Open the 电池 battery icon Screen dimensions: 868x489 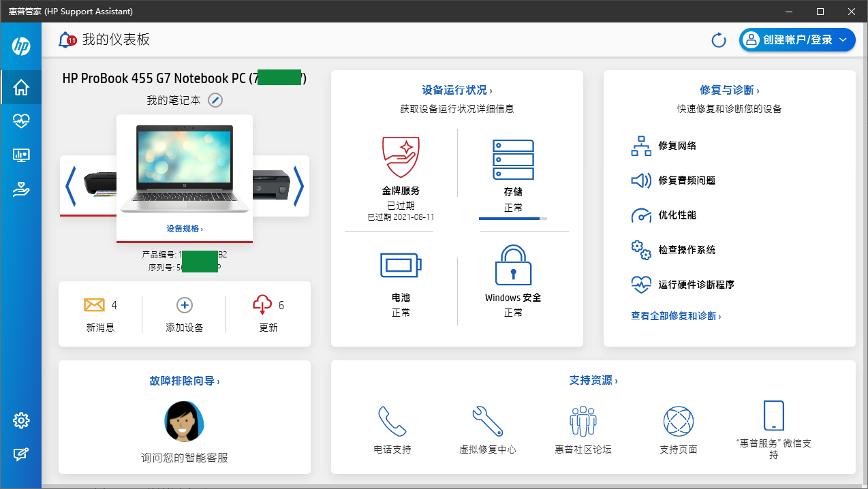click(x=401, y=265)
